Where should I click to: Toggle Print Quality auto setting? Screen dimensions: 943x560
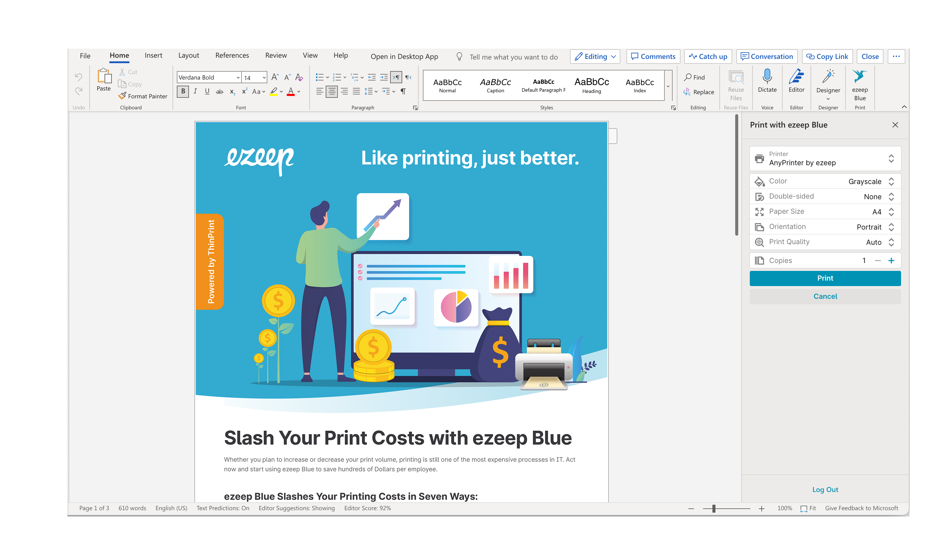pos(892,242)
